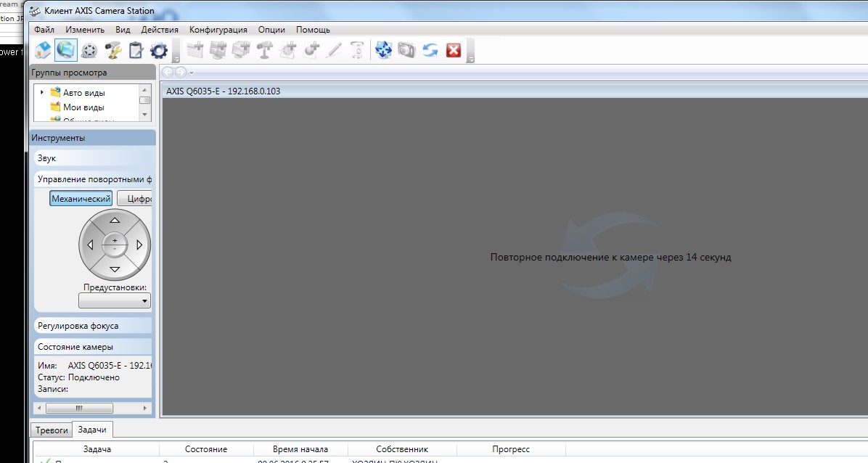
Task: Take snapshot with camera icon
Action: 406,50
